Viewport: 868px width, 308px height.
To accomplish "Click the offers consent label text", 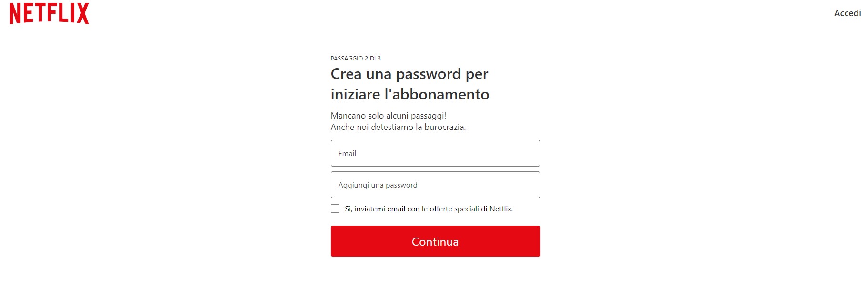I will (x=429, y=209).
